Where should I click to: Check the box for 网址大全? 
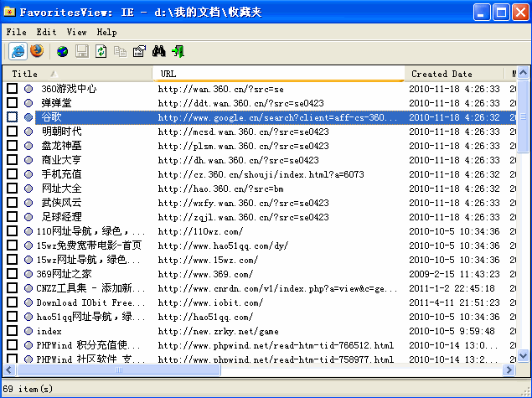tap(13, 189)
